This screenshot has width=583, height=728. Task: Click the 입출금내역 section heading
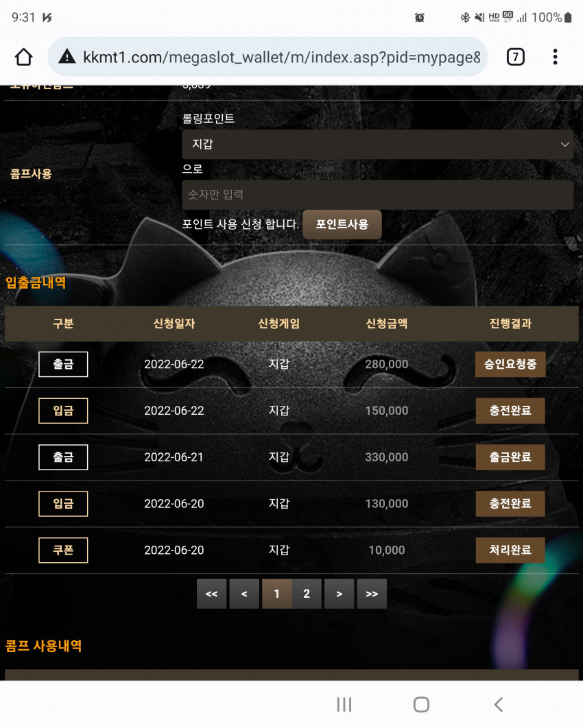pos(36,282)
